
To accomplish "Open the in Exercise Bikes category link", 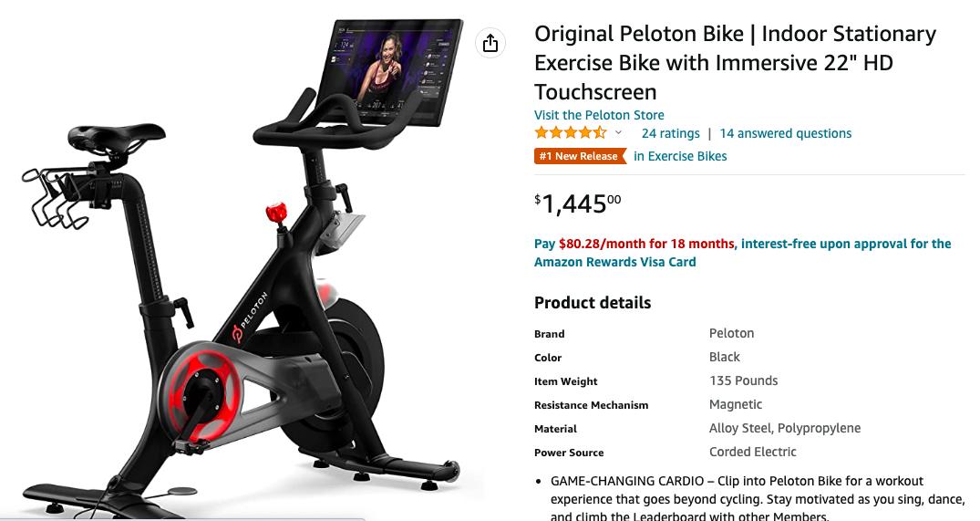I will tap(680, 156).
